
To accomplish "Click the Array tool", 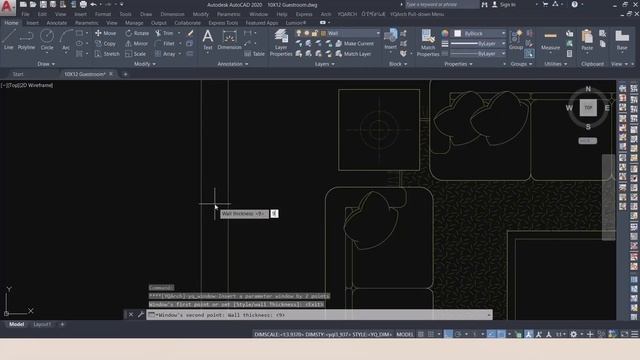I will click(165, 53).
